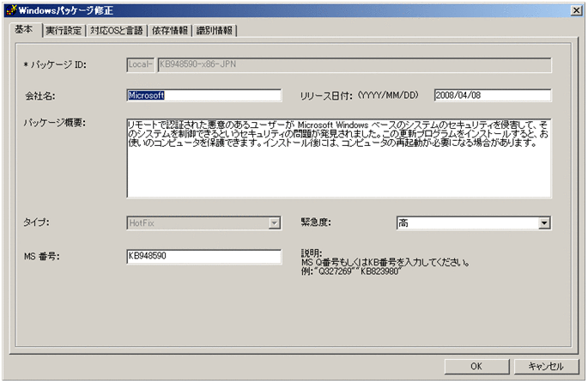Viewport: 588px width, 384px height.
Task: Open the 対応OSと言語 tab
Action: click(x=117, y=30)
